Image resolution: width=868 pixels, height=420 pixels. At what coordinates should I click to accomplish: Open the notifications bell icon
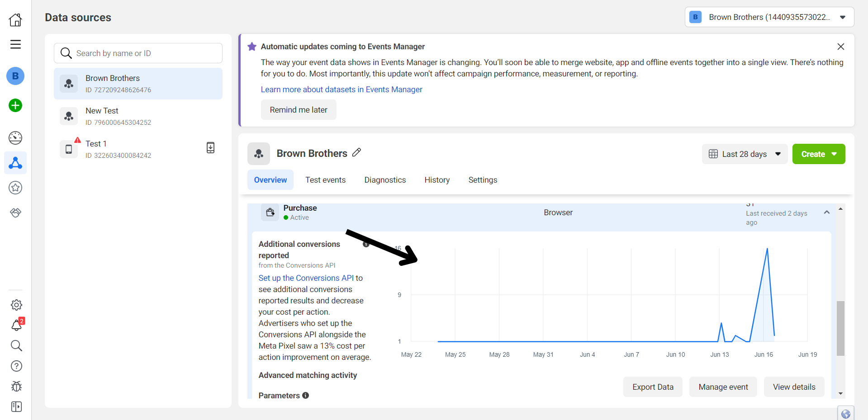click(x=17, y=325)
